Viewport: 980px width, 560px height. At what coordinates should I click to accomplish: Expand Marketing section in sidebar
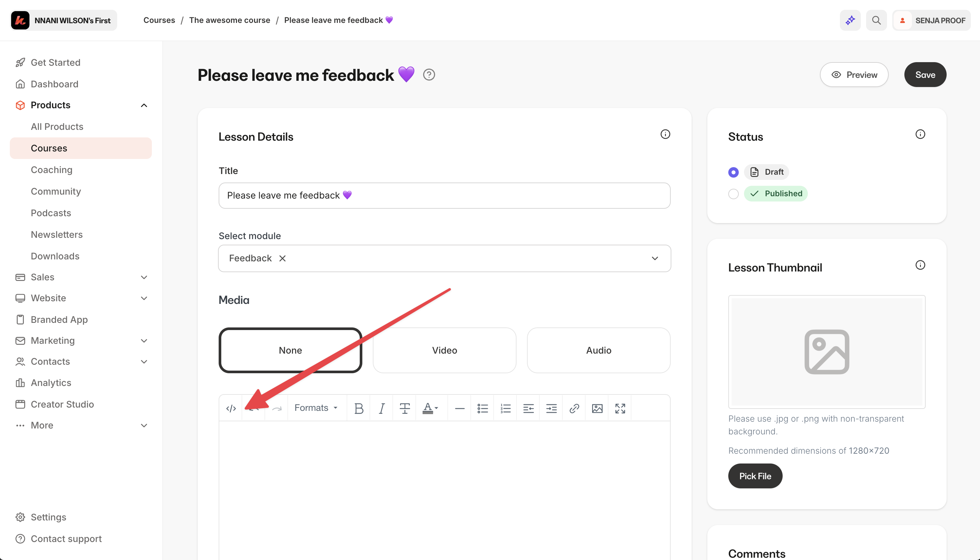[x=144, y=341]
